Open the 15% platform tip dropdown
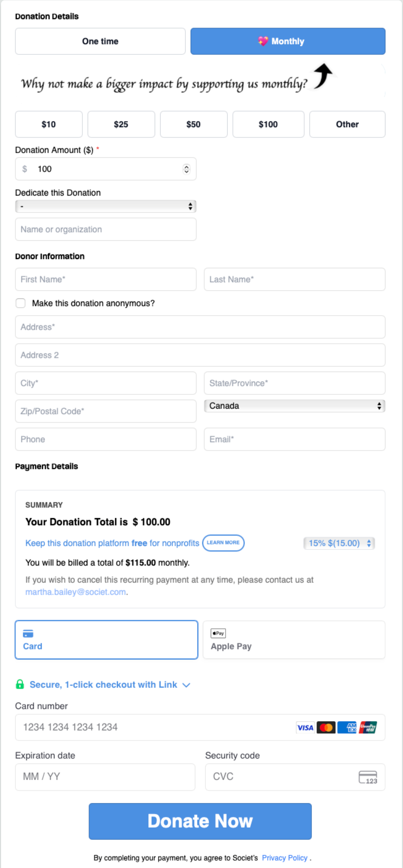The width and height of the screenshot is (403, 868). pos(339,543)
